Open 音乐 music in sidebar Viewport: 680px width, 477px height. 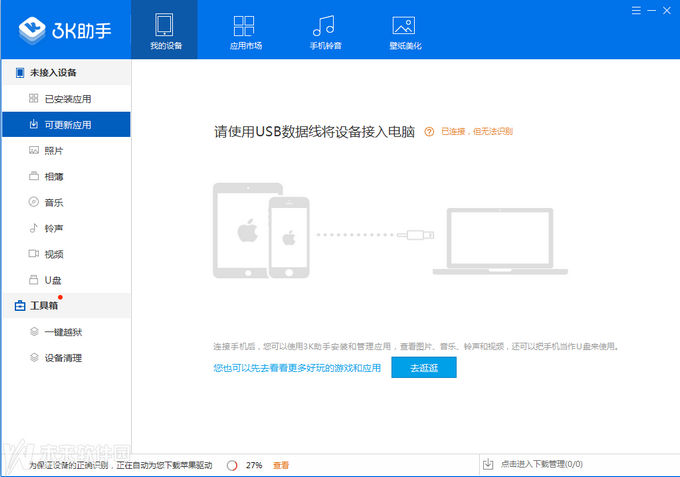pos(54,203)
